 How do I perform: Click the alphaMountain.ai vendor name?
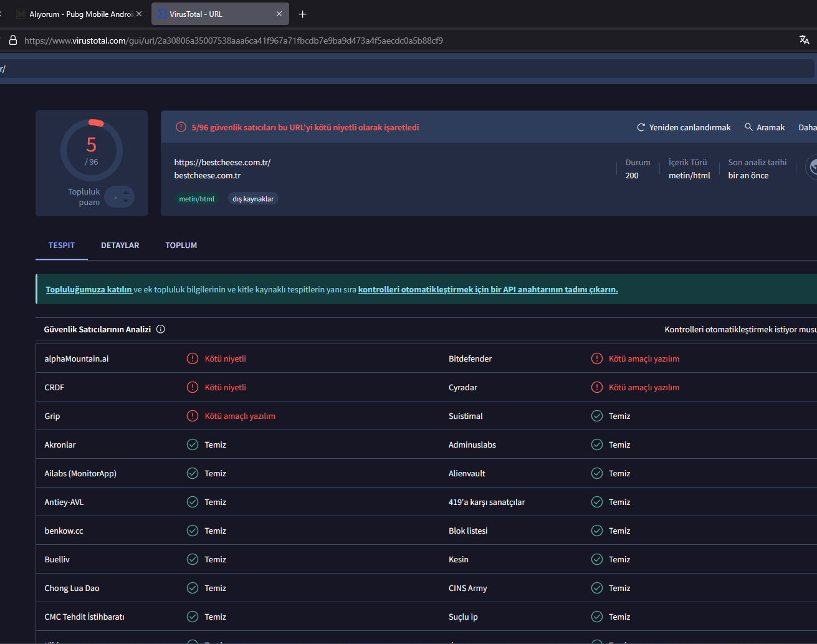(77, 358)
